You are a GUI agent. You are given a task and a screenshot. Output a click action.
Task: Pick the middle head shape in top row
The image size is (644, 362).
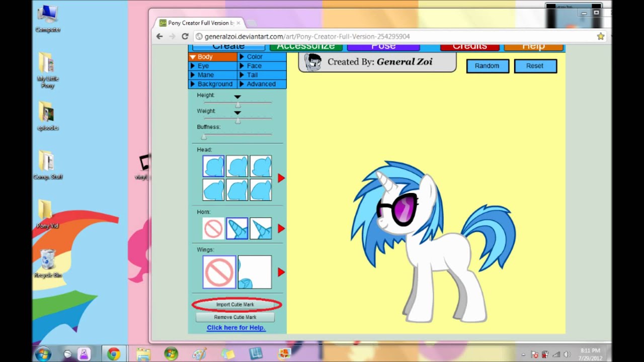pos(237,166)
